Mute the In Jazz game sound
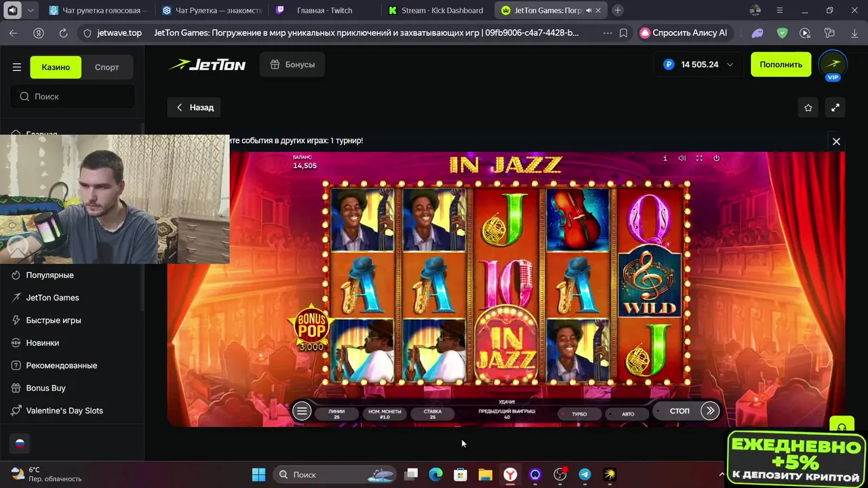This screenshot has width=868, height=488. point(682,158)
